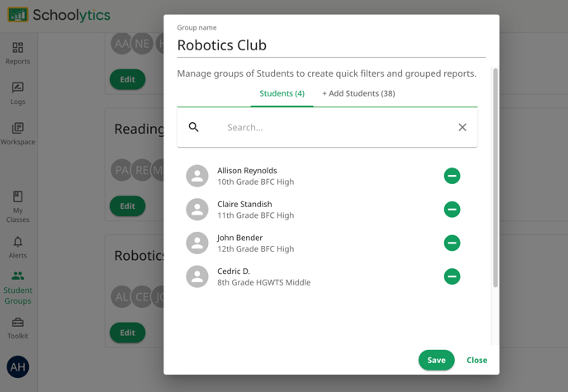
Task: Open the Logs sidebar icon
Action: click(x=17, y=92)
